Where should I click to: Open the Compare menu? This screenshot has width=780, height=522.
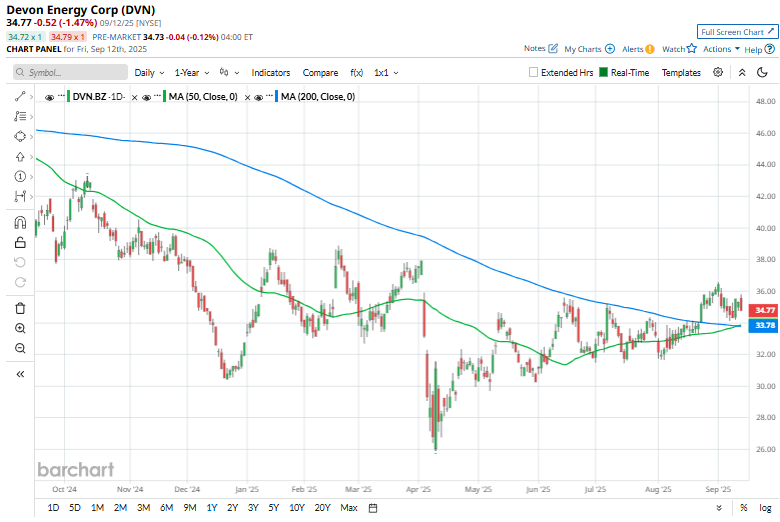click(320, 73)
